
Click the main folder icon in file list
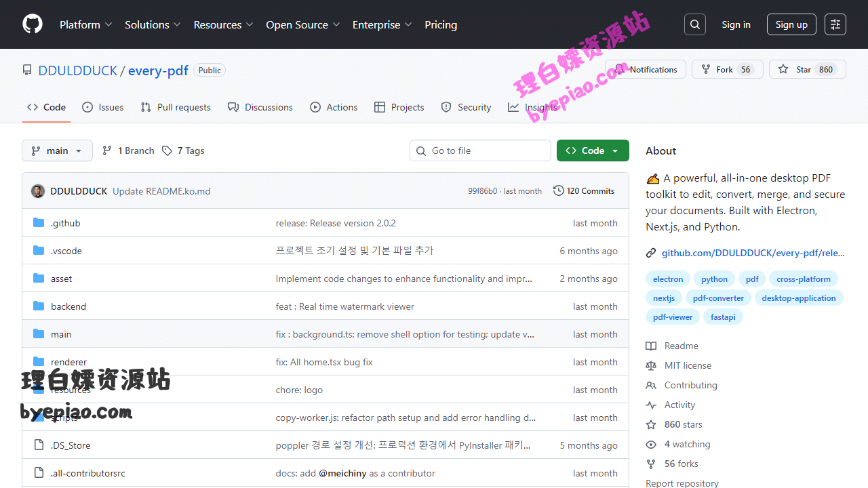point(39,334)
